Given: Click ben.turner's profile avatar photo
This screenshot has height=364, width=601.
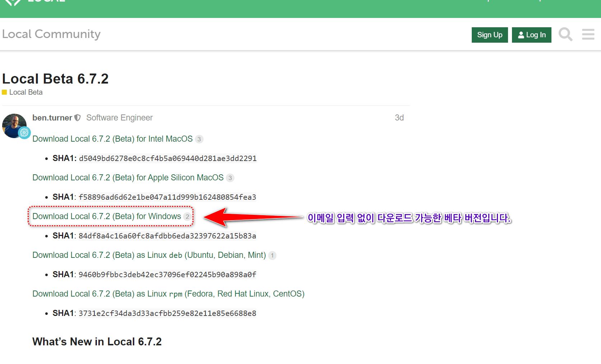Looking at the screenshot, I should (14, 126).
